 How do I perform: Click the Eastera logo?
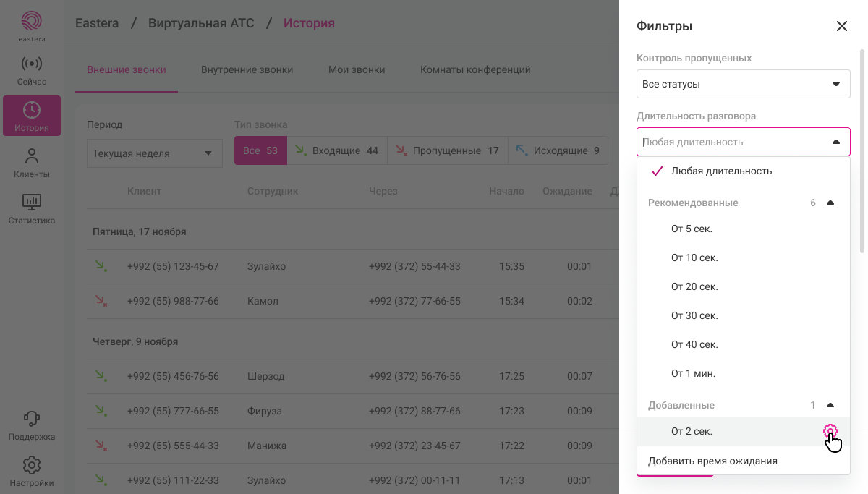click(x=32, y=26)
